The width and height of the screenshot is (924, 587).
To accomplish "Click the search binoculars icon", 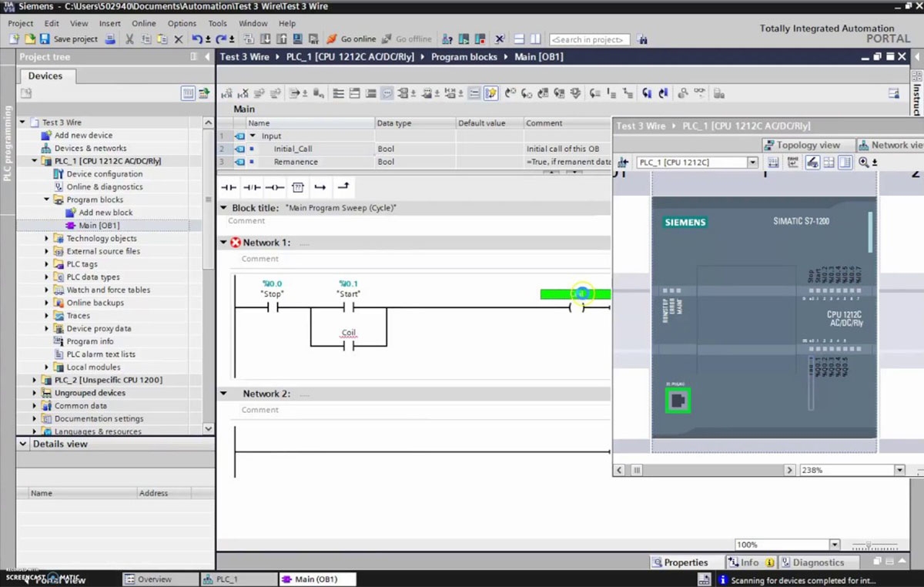I will (x=642, y=39).
